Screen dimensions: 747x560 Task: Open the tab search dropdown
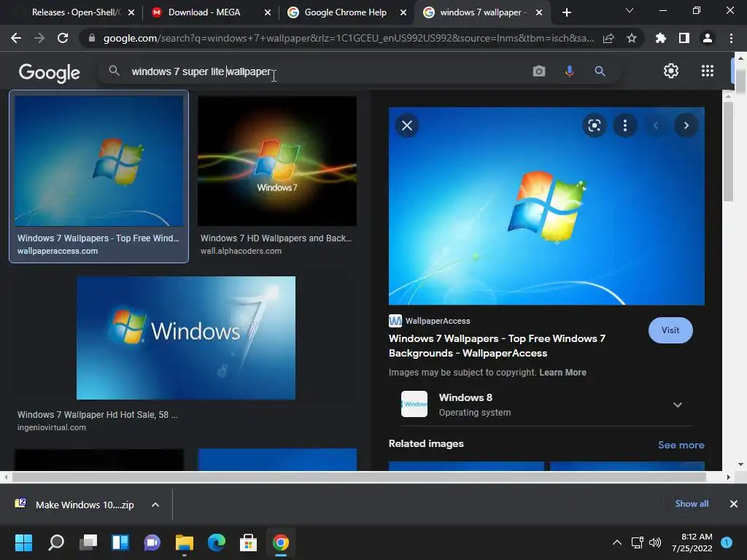pos(630,10)
